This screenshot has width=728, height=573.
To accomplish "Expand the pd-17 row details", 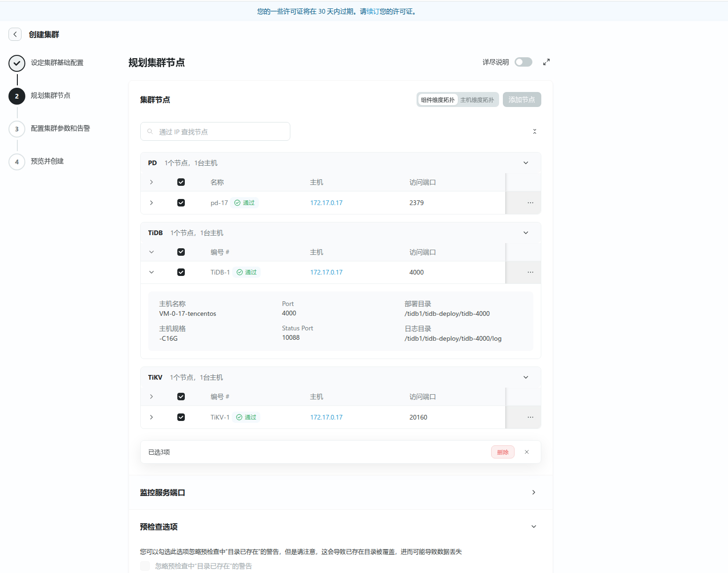I will 152,203.
